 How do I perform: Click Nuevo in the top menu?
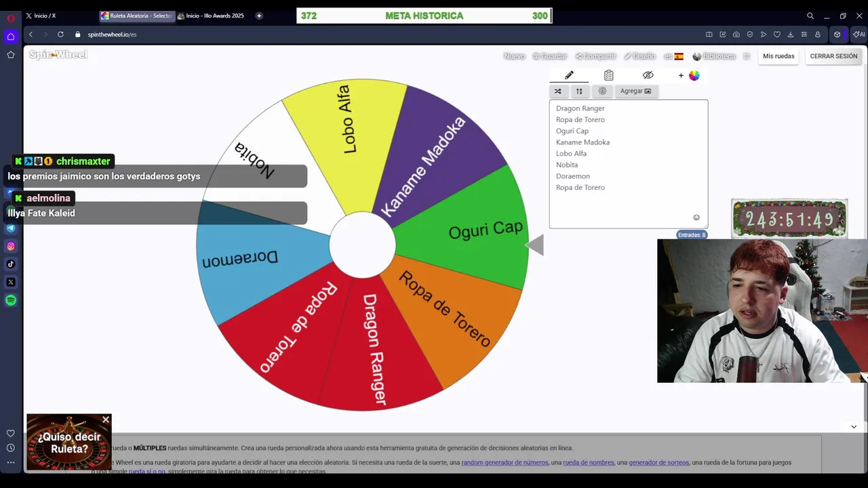(x=514, y=56)
